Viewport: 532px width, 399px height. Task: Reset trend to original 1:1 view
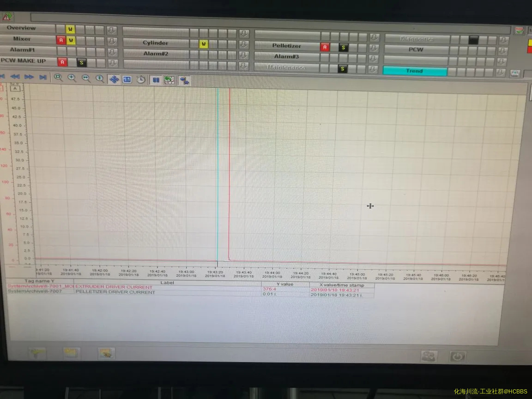(x=127, y=79)
